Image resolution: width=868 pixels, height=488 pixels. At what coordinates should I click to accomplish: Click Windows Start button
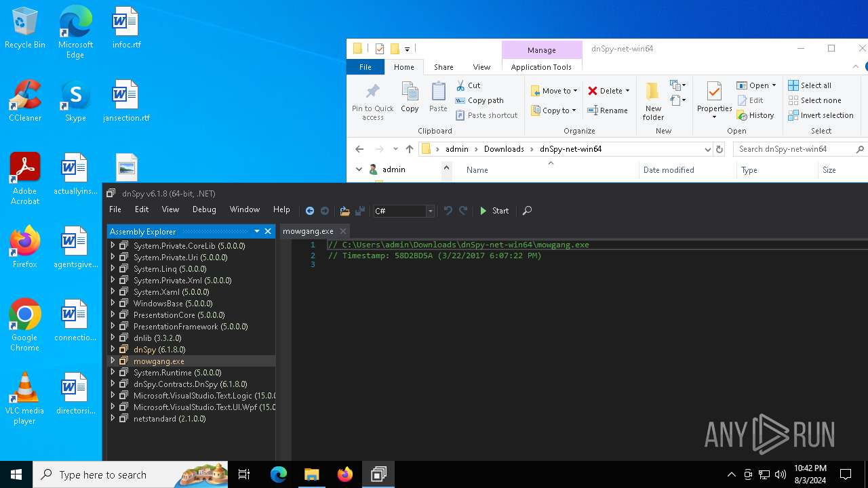click(x=16, y=474)
